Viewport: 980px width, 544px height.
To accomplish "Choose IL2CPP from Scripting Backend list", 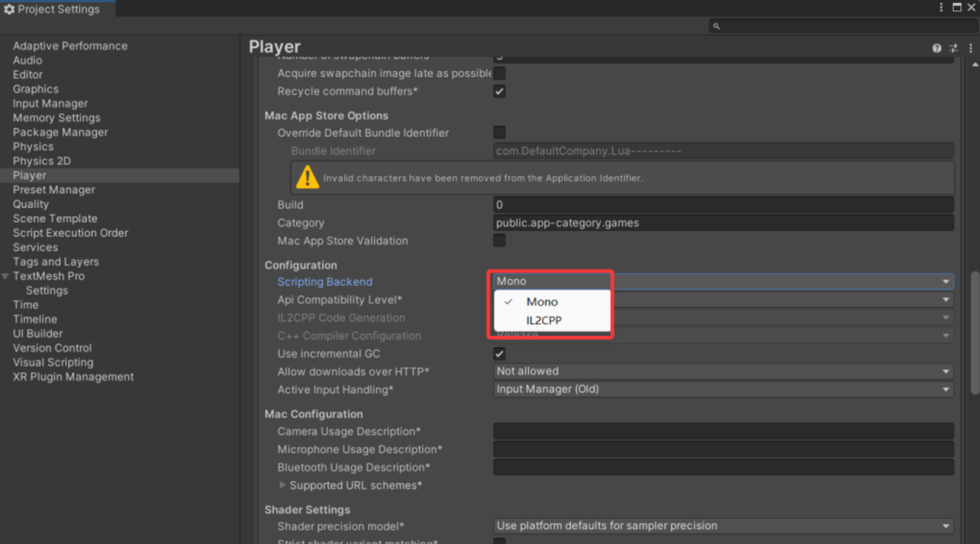I will tap(544, 320).
